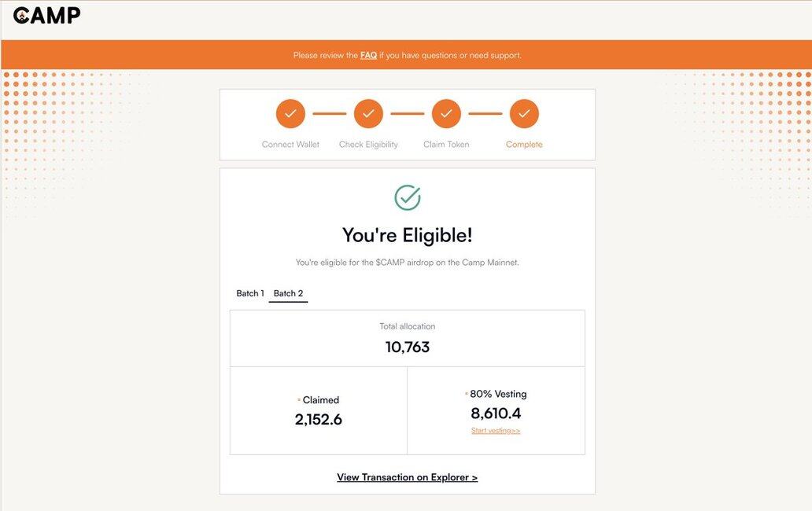This screenshot has width=812, height=511.
Task: Click the Claimed amount 2,152.6
Action: (319, 420)
